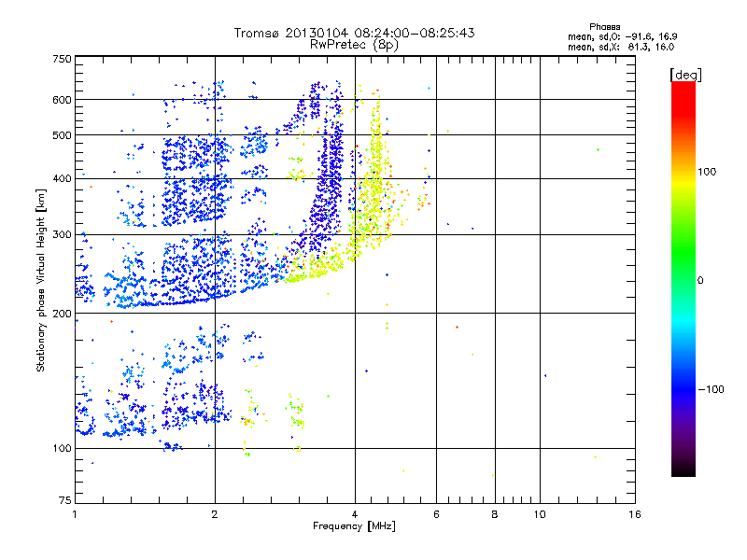Click the y-axis tick label "500"
Viewport: 747px width, 560px height.
62,135
